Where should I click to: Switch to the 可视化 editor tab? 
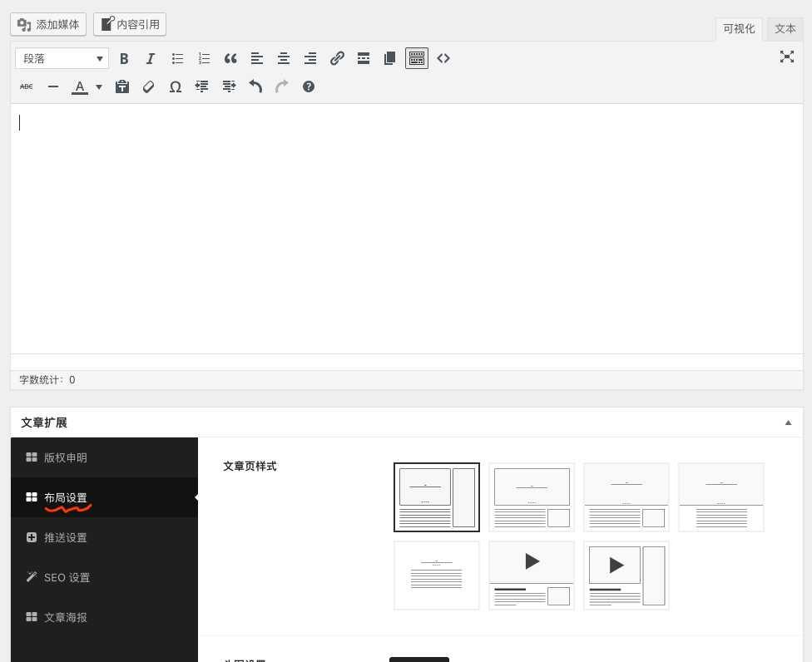tap(739, 29)
